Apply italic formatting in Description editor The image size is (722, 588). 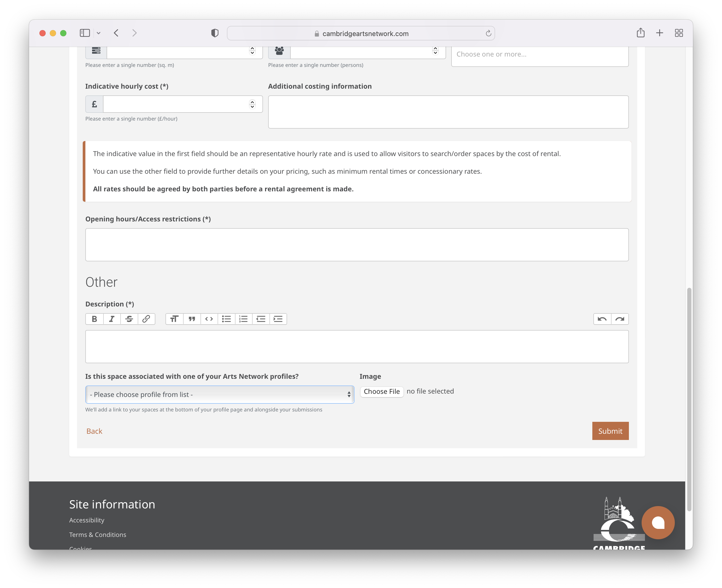pyautogui.click(x=112, y=319)
